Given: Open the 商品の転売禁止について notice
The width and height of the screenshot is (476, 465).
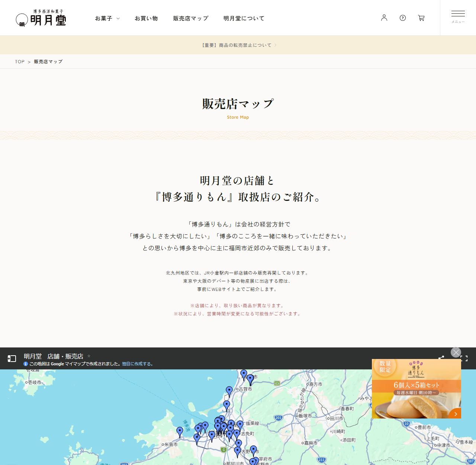Looking at the screenshot, I should pyautogui.click(x=238, y=45).
